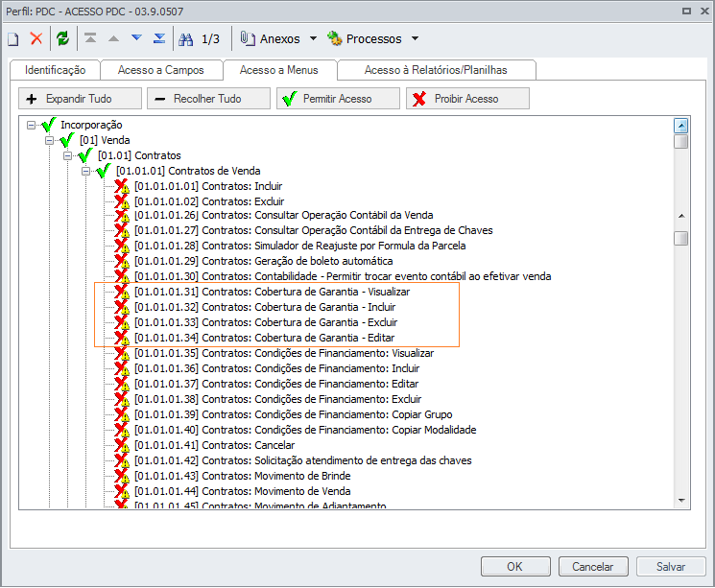Image resolution: width=715 pixels, height=588 pixels.
Task: Select Solicitação atendimento de entrega das chaves
Action: [x=302, y=460]
